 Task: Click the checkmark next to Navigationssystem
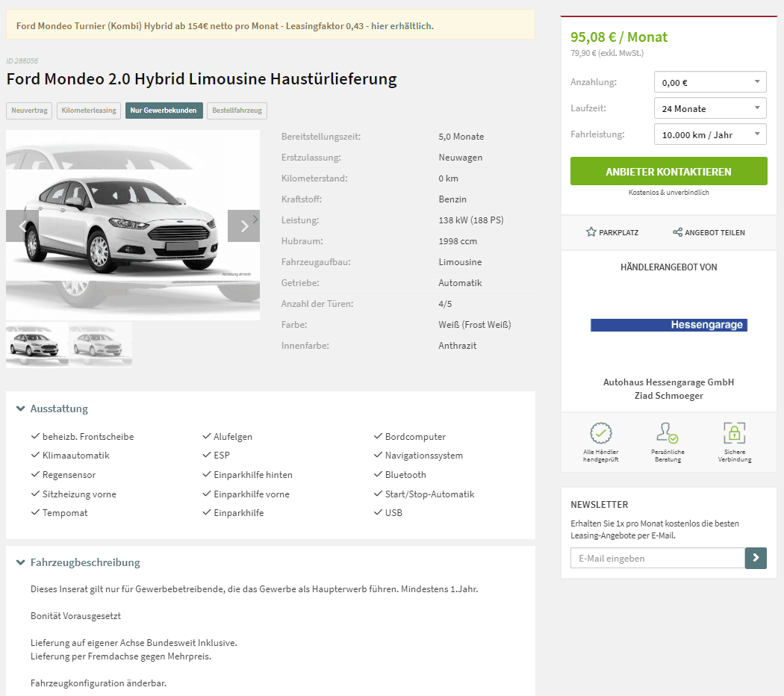click(x=378, y=455)
